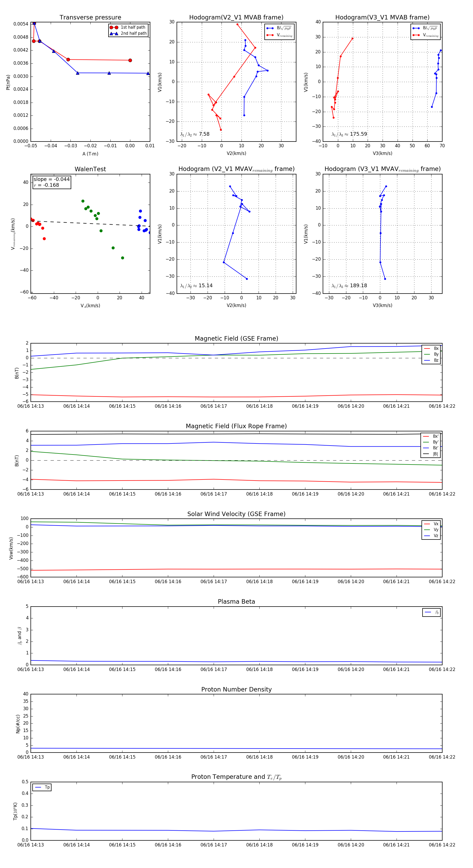Viewport: 473px width, 868px height.
Task: Click the 'Vx' legend entry in velocity plot
Action: 431,524
